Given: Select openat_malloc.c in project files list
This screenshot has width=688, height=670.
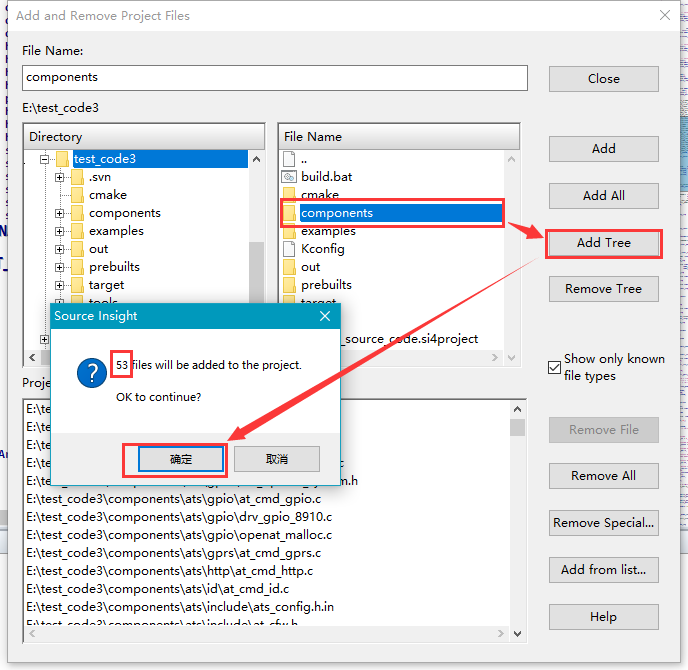Looking at the screenshot, I should 179,535.
